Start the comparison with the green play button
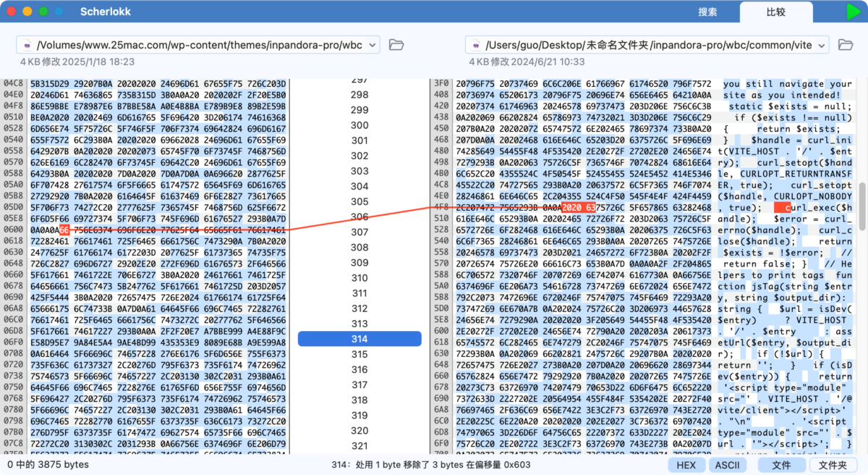 [854, 12]
